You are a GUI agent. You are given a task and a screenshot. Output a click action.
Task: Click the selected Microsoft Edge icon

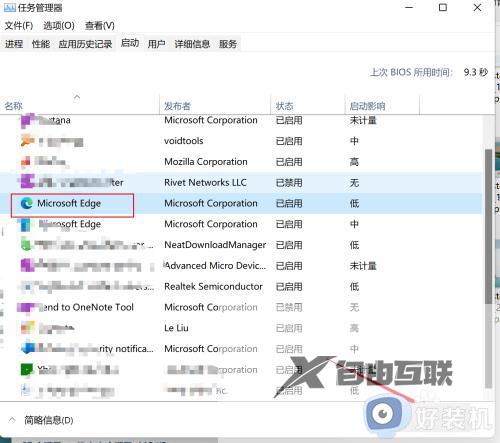click(27, 203)
